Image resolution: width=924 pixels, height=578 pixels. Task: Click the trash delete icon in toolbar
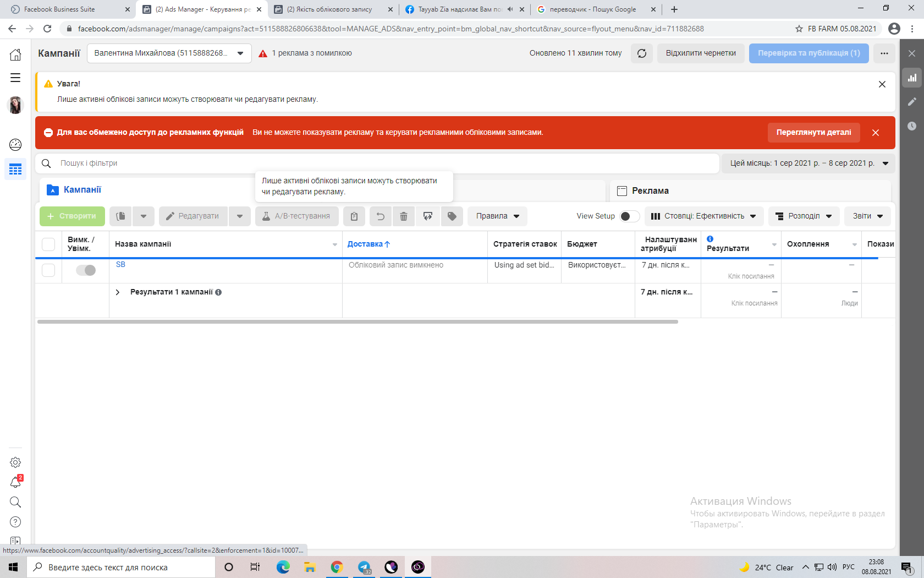[404, 216]
